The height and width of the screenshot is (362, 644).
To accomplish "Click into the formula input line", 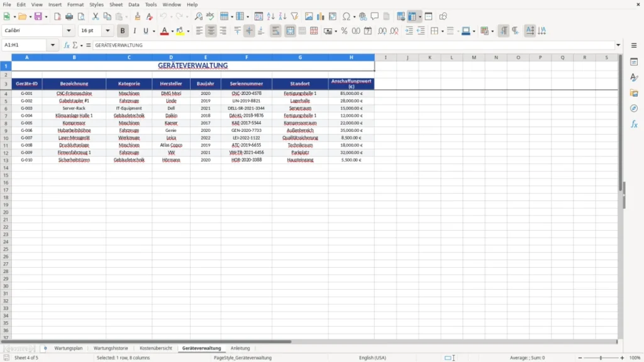I will [x=353, y=45].
